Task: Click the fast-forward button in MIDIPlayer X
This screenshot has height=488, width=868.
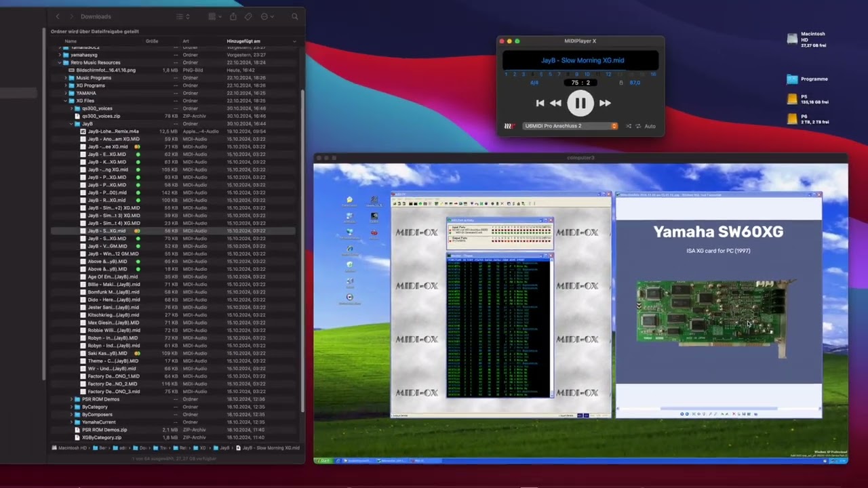Action: 605,103
